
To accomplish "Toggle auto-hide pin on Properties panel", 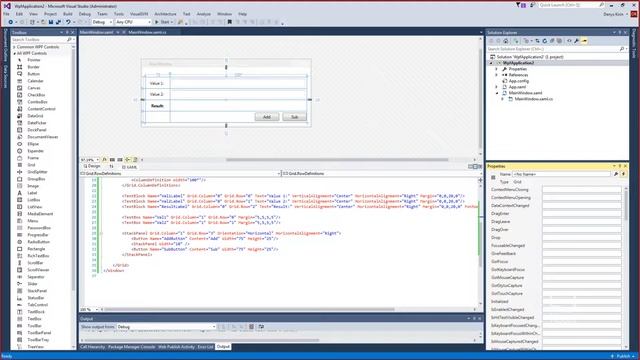I will pyautogui.click(x=620, y=166).
